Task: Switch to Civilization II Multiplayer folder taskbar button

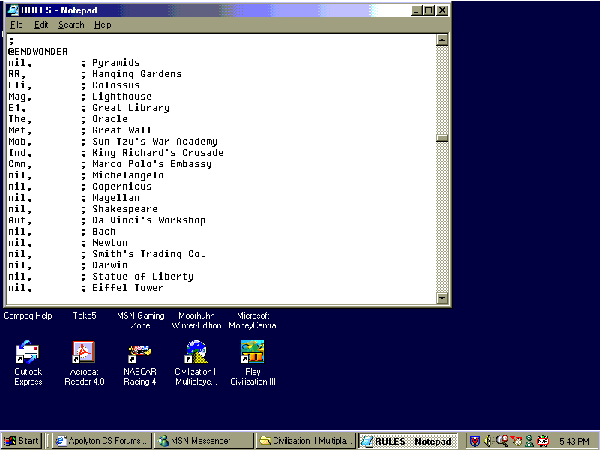Action: (306, 441)
